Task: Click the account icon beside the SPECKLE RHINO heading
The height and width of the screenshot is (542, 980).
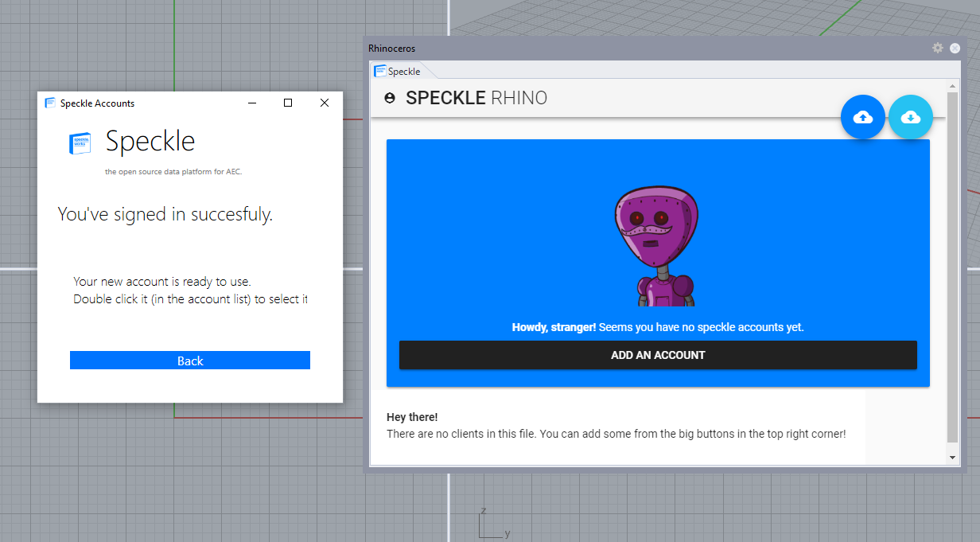Action: 388,97
